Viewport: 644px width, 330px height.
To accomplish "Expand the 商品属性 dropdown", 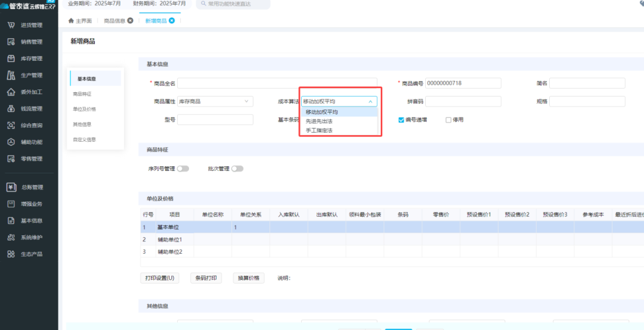I will 215,101.
